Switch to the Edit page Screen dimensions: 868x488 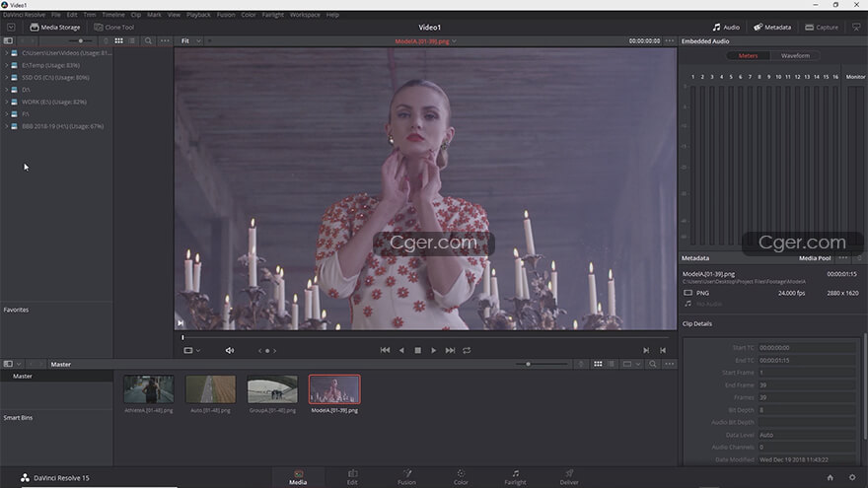(352, 477)
